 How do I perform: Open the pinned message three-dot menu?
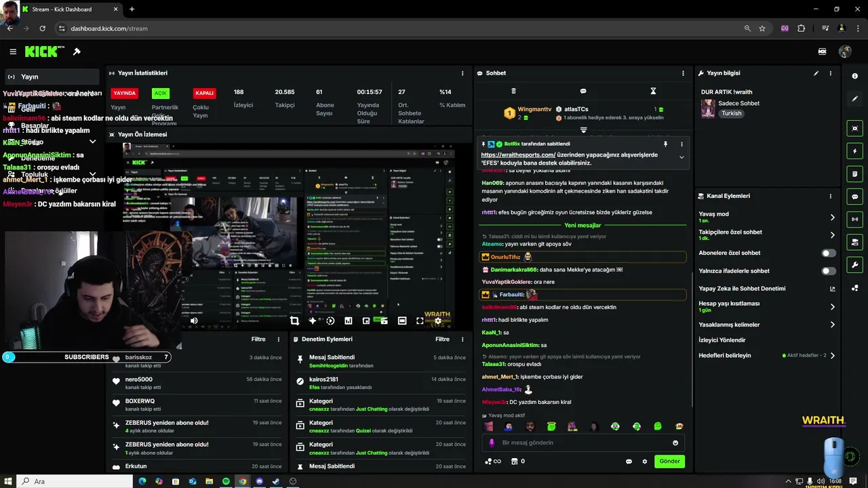(x=682, y=144)
